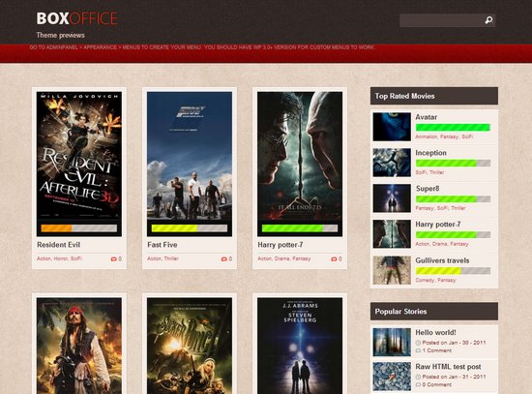Screen dimensions: 532x394
Task: Click the search magnifier icon
Action: (488, 20)
